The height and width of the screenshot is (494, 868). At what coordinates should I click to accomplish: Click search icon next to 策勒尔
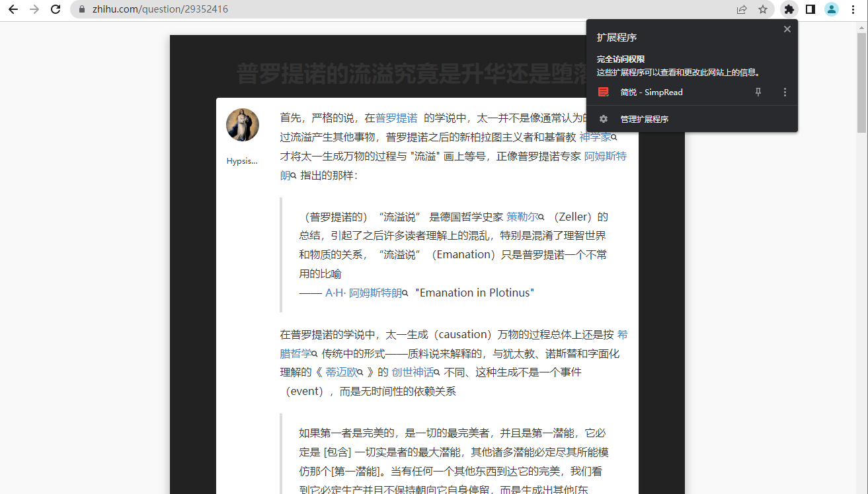pyautogui.click(x=541, y=218)
